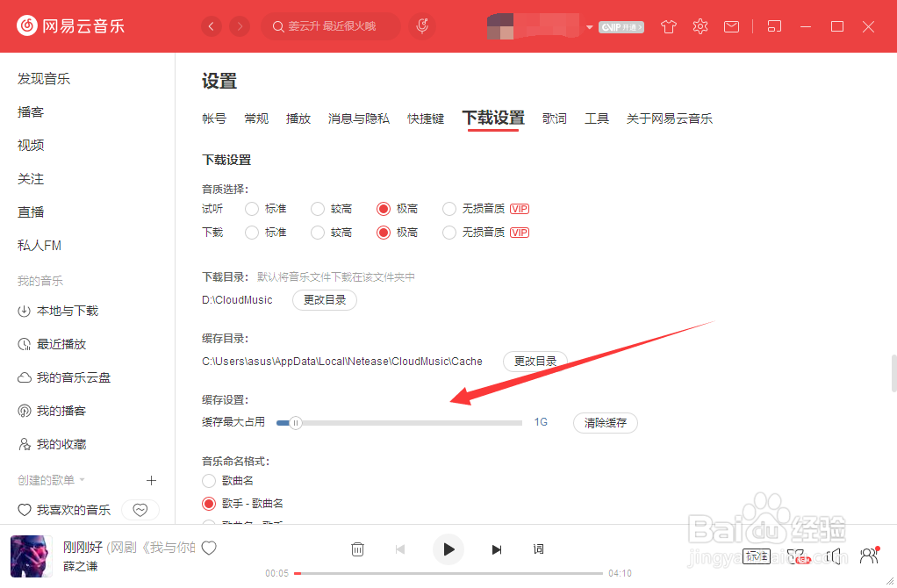This screenshot has width=897, height=588.
Task: Play the previous track
Action: [x=400, y=549]
